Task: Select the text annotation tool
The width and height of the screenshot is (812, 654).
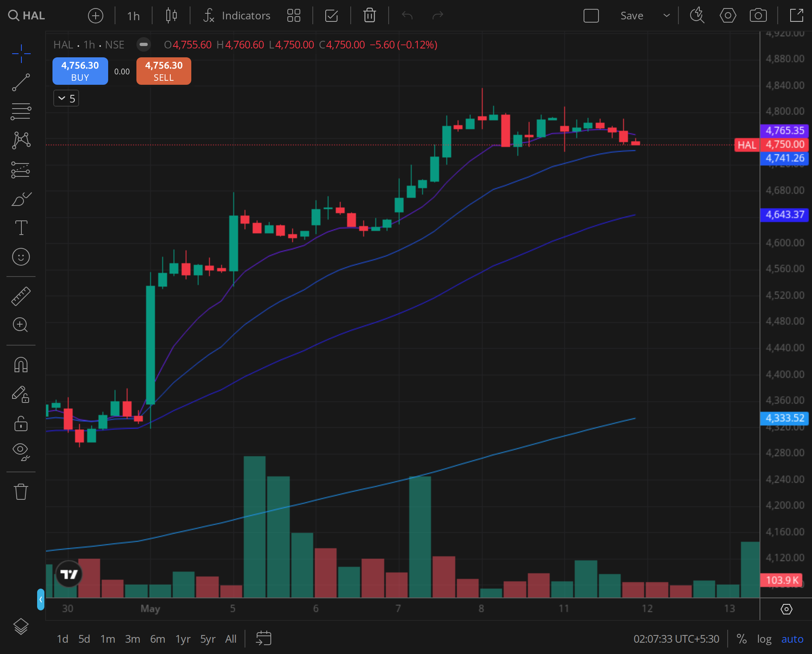Action: point(21,228)
